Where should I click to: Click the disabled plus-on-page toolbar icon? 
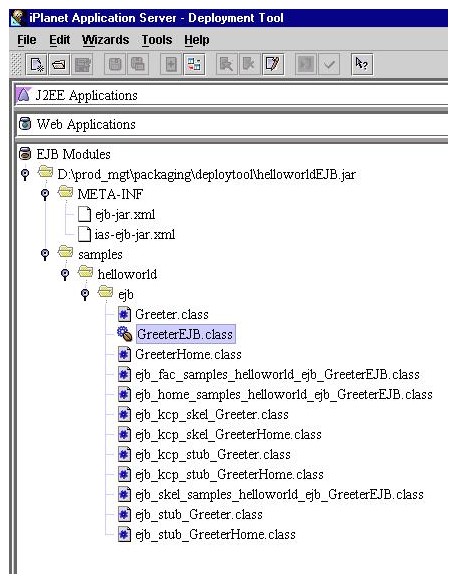(171, 65)
